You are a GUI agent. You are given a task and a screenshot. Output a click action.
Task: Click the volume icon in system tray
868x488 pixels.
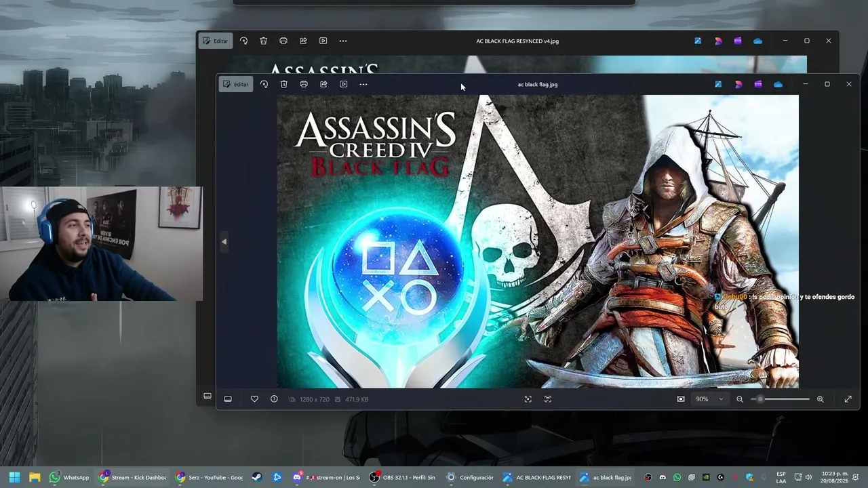(x=809, y=477)
